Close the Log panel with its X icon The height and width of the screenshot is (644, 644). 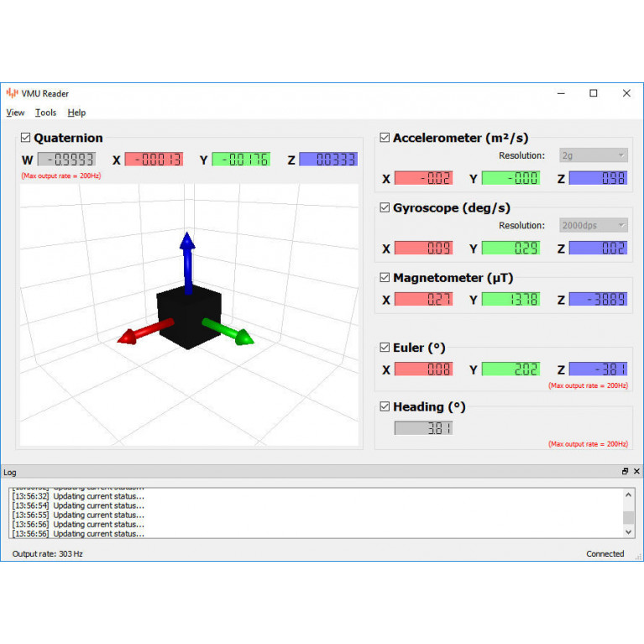click(636, 472)
